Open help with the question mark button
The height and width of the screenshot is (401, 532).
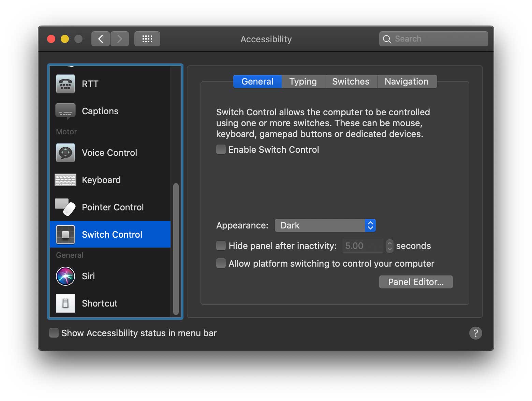pos(476,333)
